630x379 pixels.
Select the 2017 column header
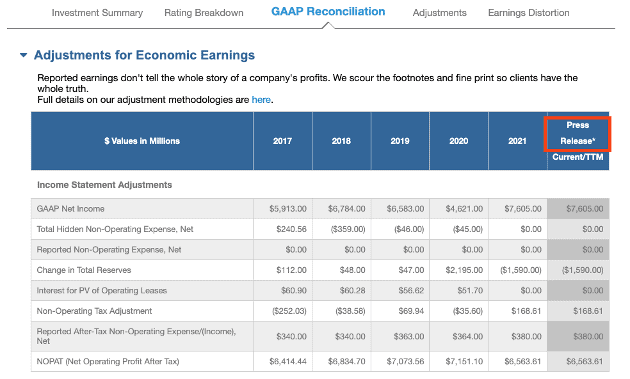pos(282,141)
